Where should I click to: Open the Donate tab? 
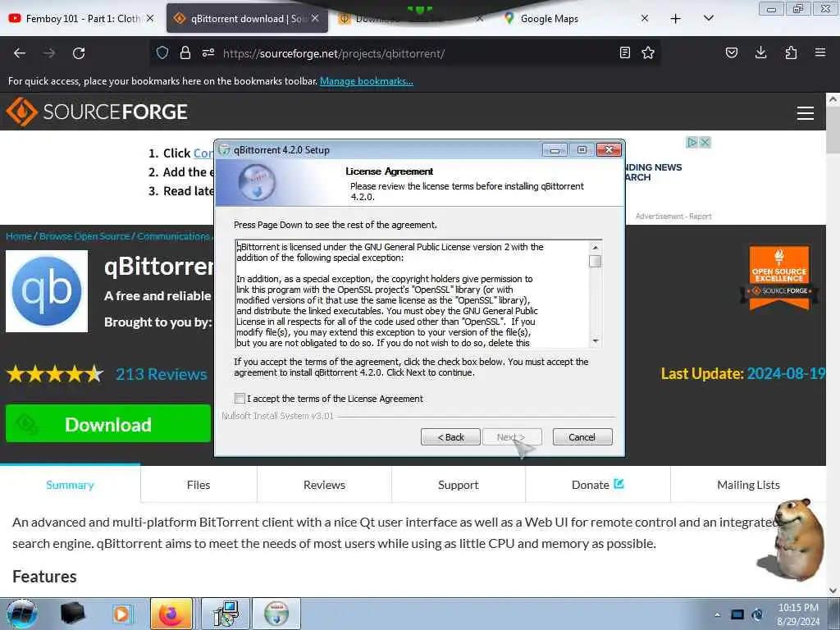(x=597, y=485)
